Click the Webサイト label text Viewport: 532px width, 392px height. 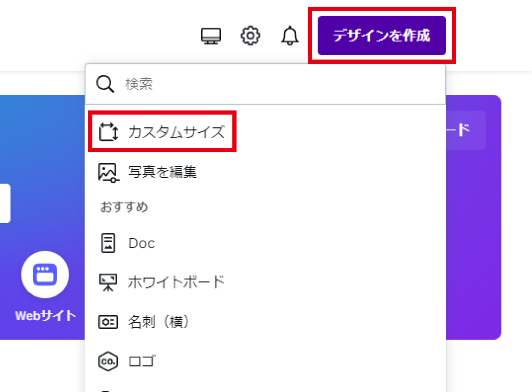click(x=45, y=316)
